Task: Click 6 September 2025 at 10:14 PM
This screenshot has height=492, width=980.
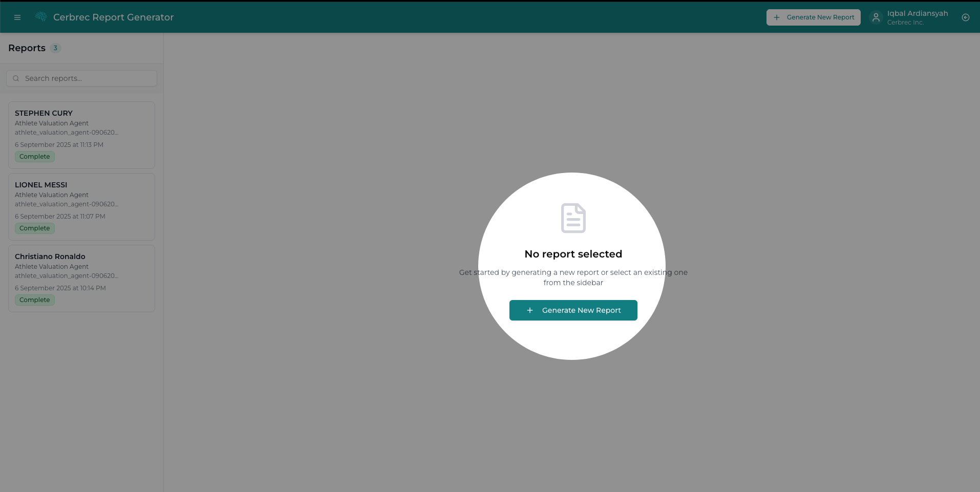Action: coord(60,288)
